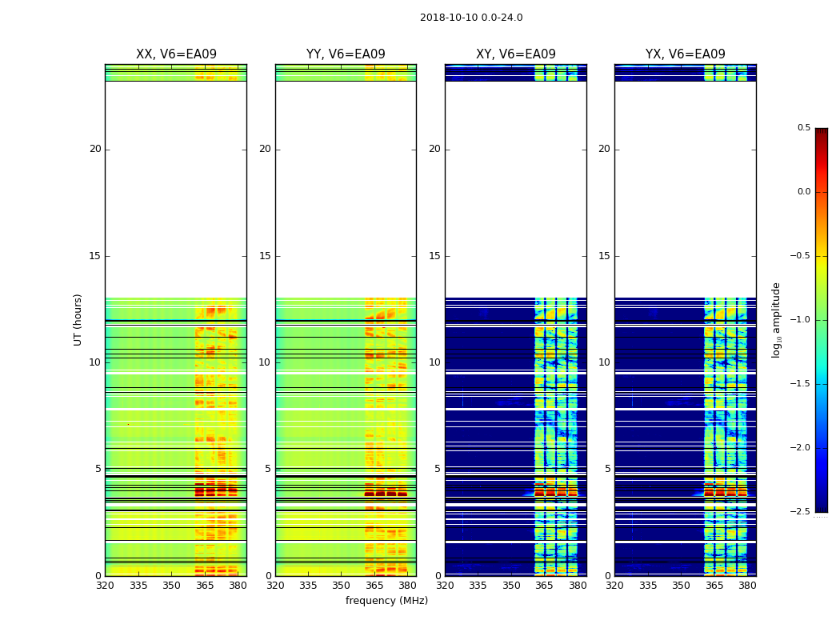Click the log10 amplitude colorbar label
The image size is (840, 640).
tap(776, 320)
